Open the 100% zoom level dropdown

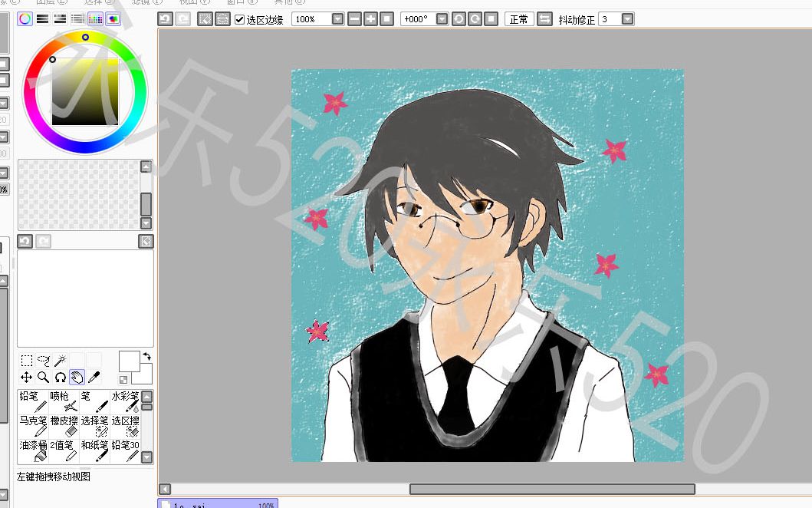[x=337, y=19]
